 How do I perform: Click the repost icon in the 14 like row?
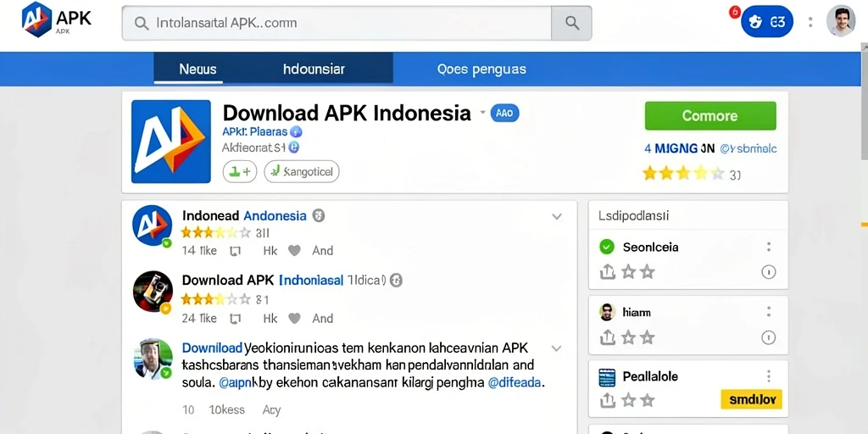point(236,251)
